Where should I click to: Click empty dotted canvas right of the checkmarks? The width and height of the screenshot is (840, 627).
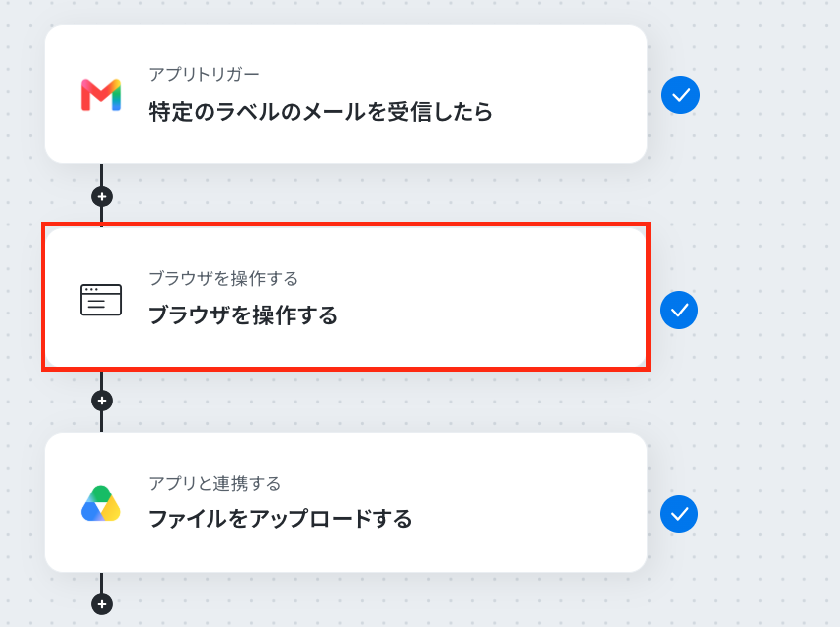point(772,215)
